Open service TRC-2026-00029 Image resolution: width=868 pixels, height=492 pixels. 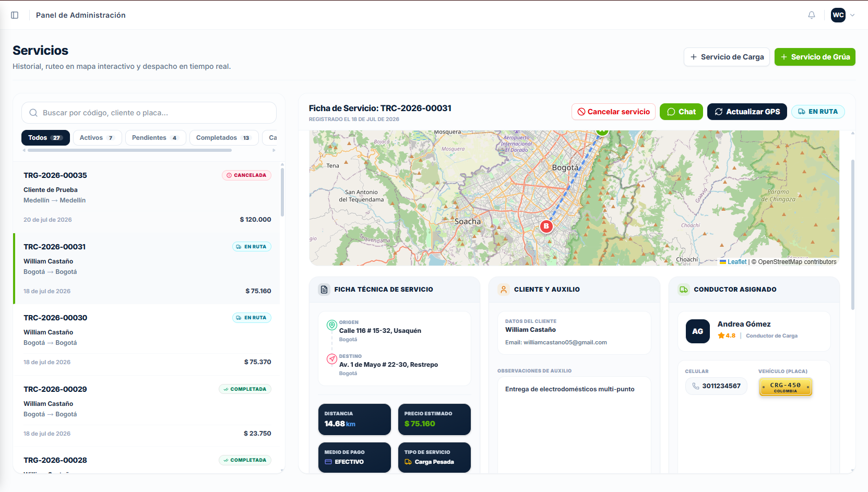point(147,411)
